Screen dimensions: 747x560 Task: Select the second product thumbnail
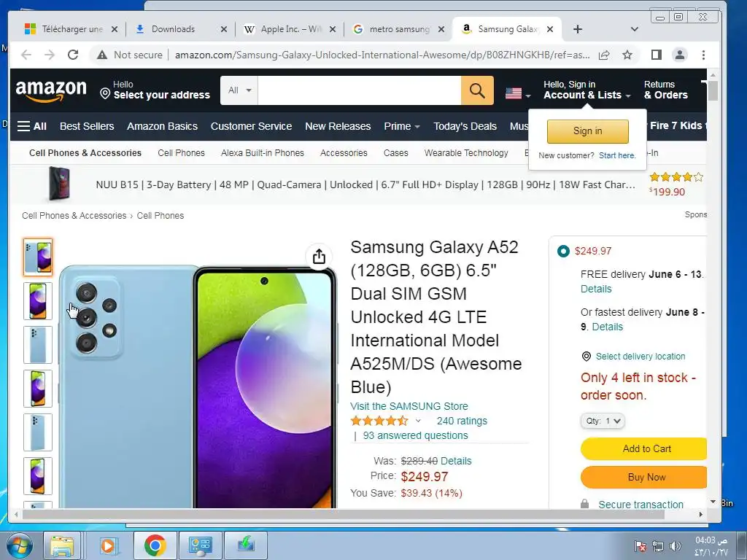click(38, 301)
